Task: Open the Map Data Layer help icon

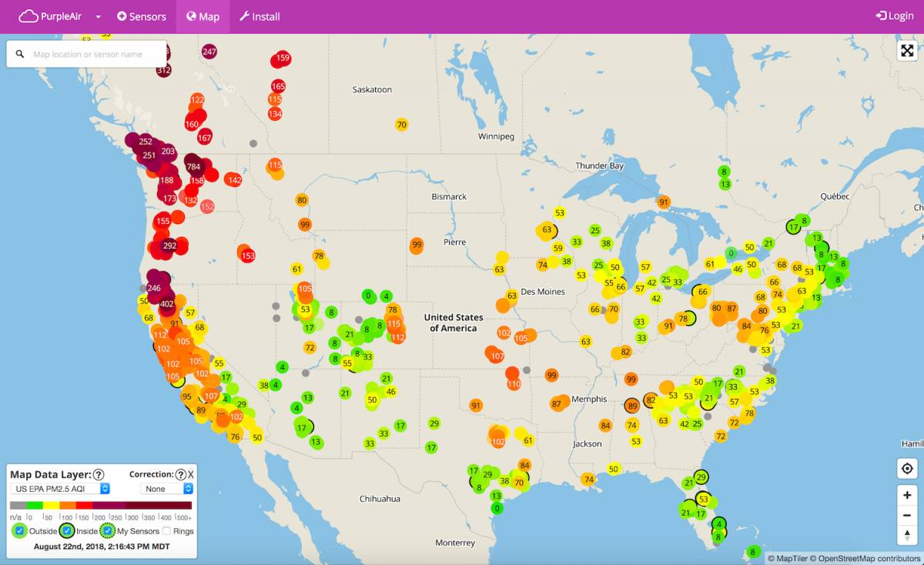Action: 99,475
